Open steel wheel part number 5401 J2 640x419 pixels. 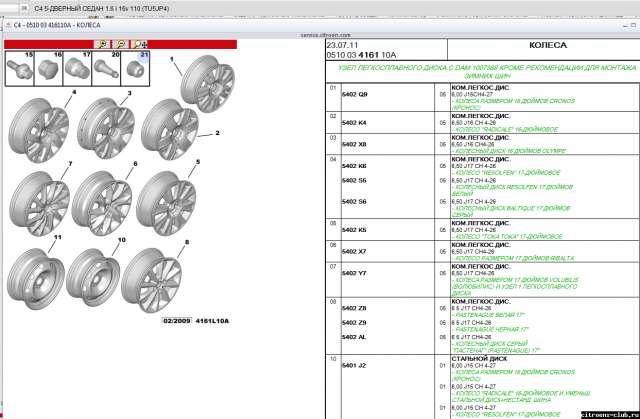tap(355, 366)
